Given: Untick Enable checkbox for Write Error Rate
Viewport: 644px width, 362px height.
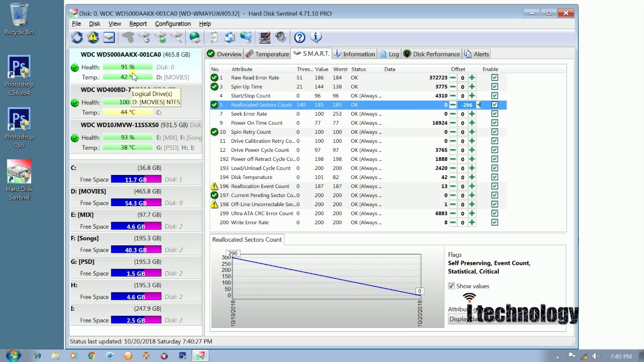Looking at the screenshot, I should coord(495,223).
